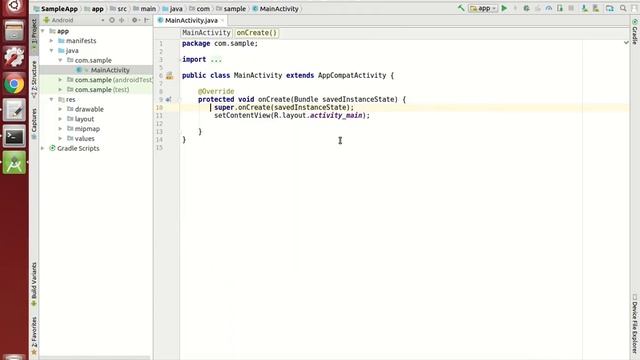Open the Text Editor launcher icon
Screen dimensions: 640x360
(14, 110)
